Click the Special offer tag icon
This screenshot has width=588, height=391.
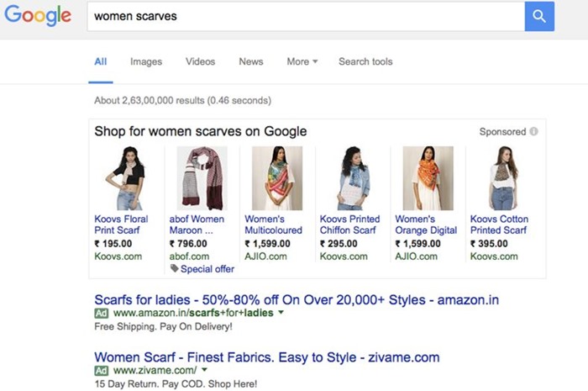click(x=174, y=269)
